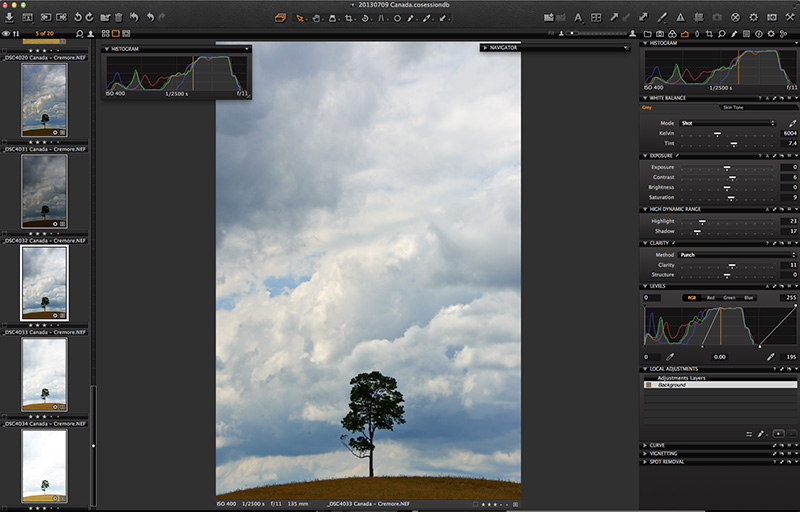Viewport: 800px width, 512px height.
Task: Adjust the Kelvin slider
Action: point(717,133)
